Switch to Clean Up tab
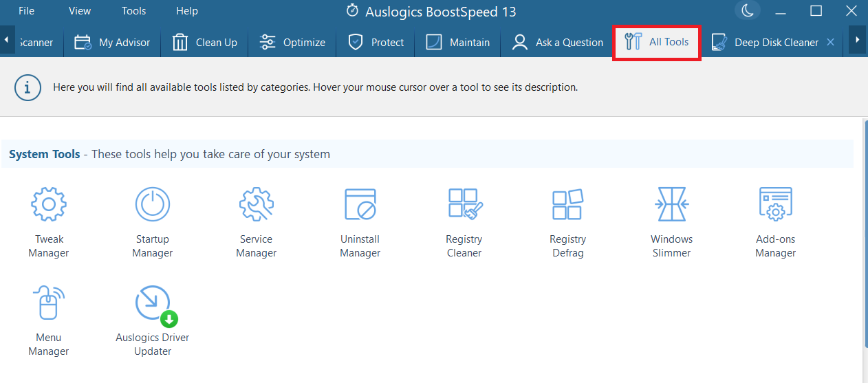This screenshot has height=383, width=868. (x=204, y=42)
